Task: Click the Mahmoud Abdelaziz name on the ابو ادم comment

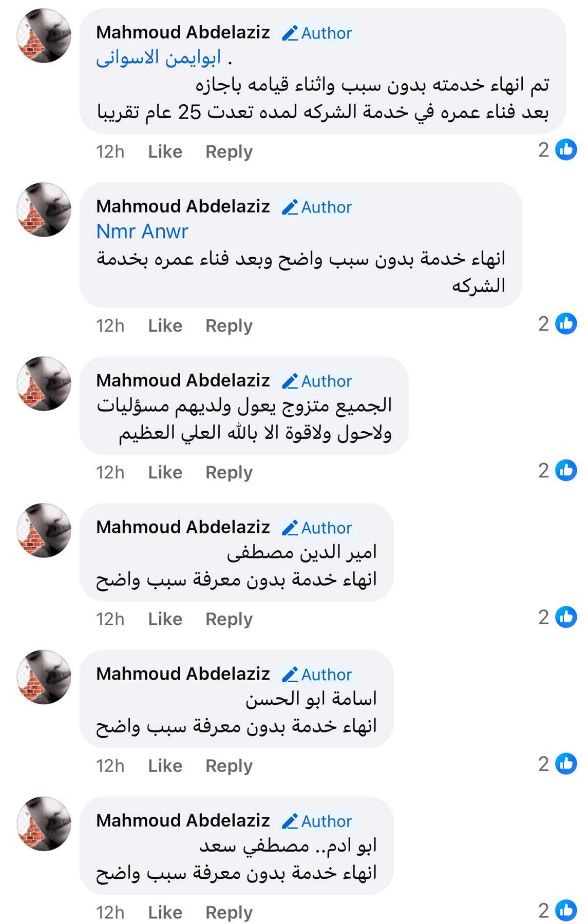Action: coord(183,820)
